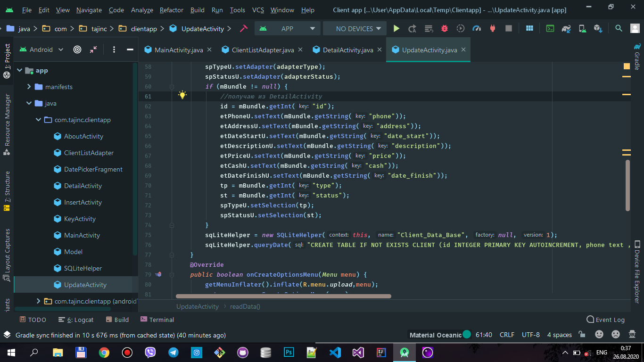Open the SDK Manager icon in toolbar
This screenshot has height=362, width=644.
tap(598, 29)
